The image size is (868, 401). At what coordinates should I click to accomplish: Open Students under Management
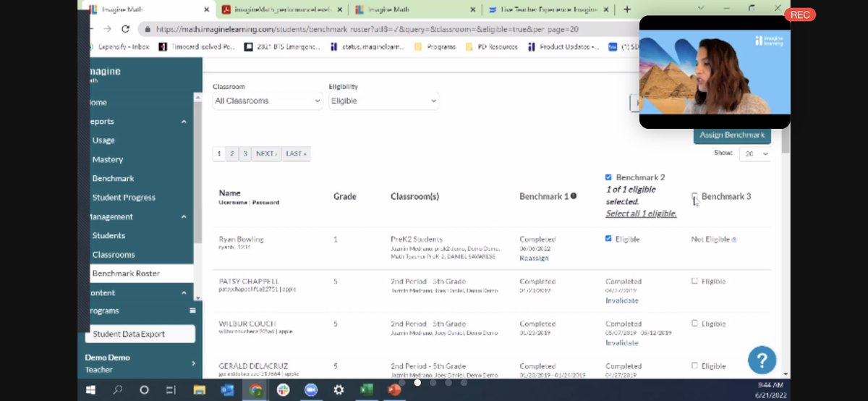click(x=109, y=235)
